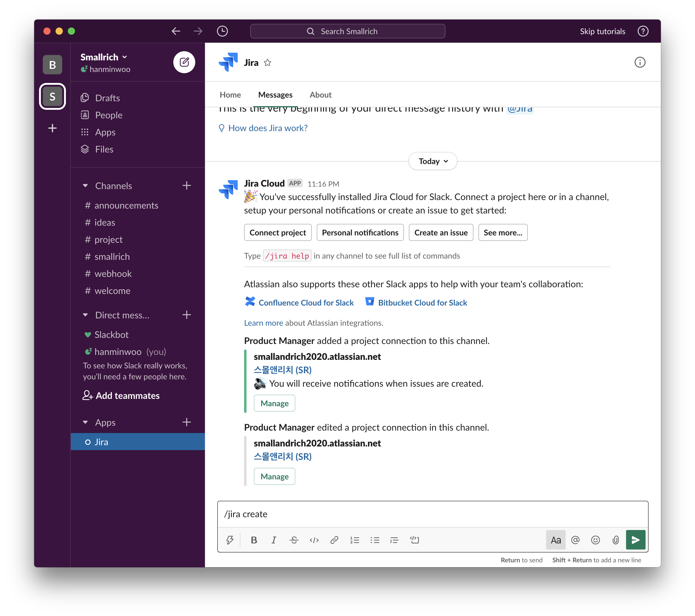This screenshot has height=616, width=695.
Task: Toggle strikethrough formatting in composer
Action: 294,540
